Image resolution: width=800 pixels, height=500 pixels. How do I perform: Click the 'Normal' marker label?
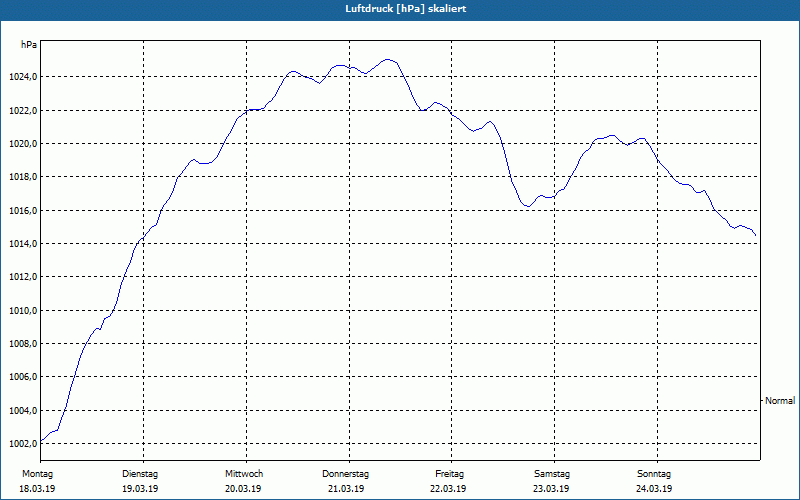coord(780,401)
